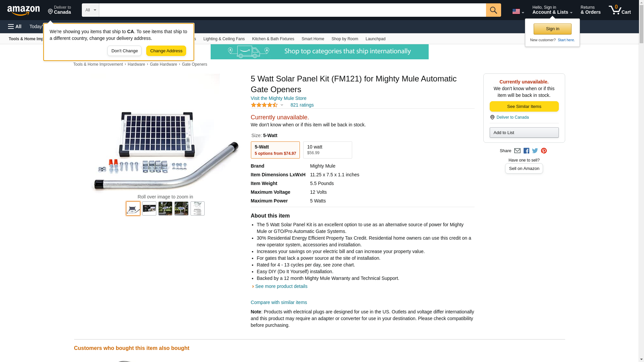644x362 pixels.
Task: Click the See Similar Items button
Action: tap(524, 107)
